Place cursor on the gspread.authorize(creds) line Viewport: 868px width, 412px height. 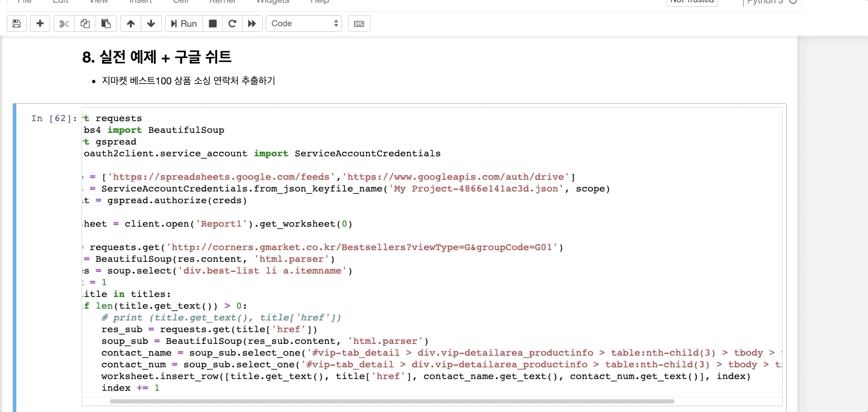pos(165,200)
